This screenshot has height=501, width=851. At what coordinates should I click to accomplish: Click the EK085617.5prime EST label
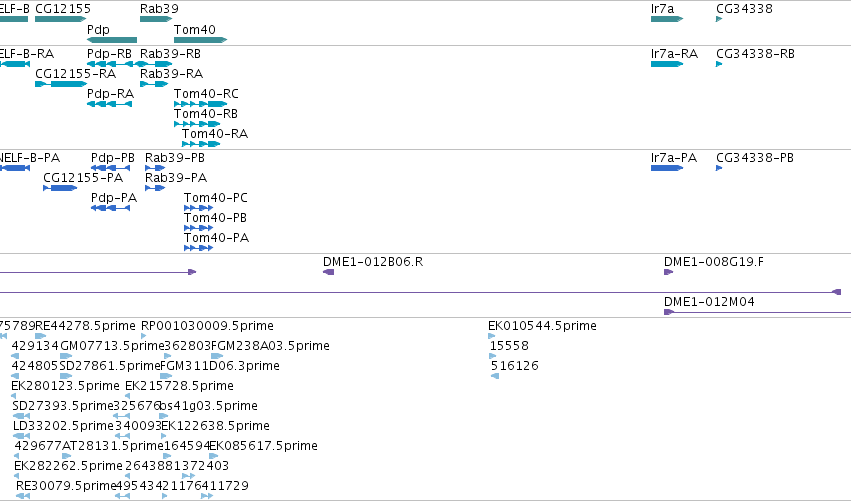click(x=263, y=446)
